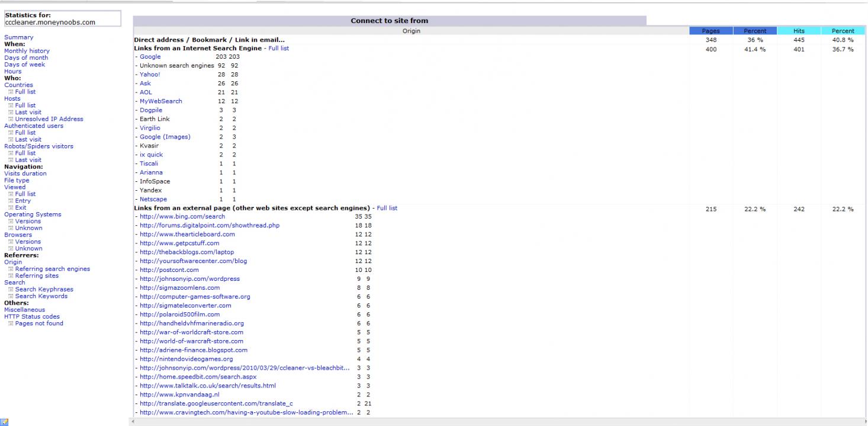Open HTTP Status codes report

pyautogui.click(x=32, y=316)
